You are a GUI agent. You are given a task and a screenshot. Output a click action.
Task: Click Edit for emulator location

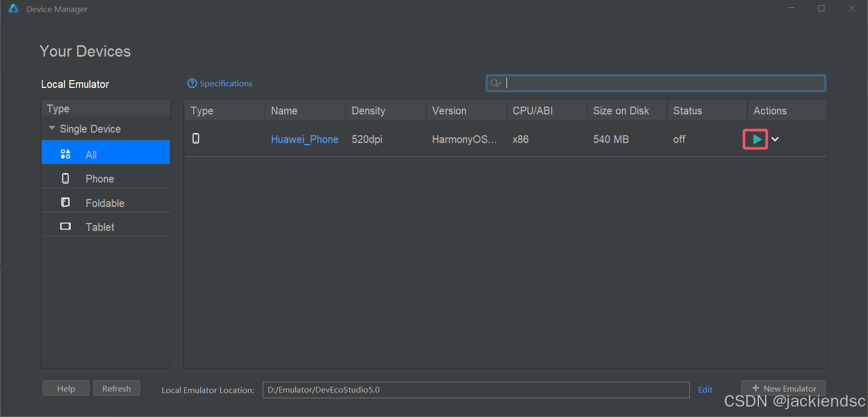tap(705, 389)
